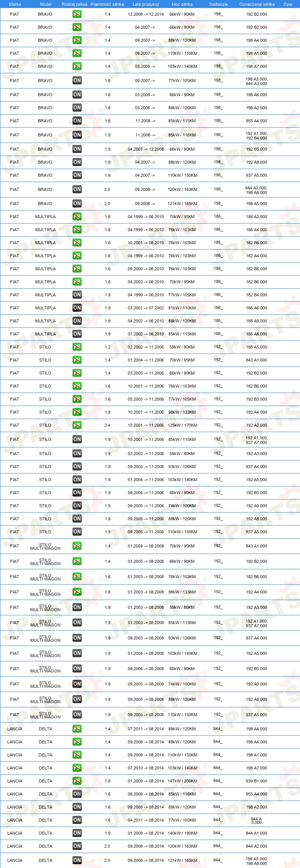
Task: Select engine code 186 A9.000
Action: click(x=256, y=321)
